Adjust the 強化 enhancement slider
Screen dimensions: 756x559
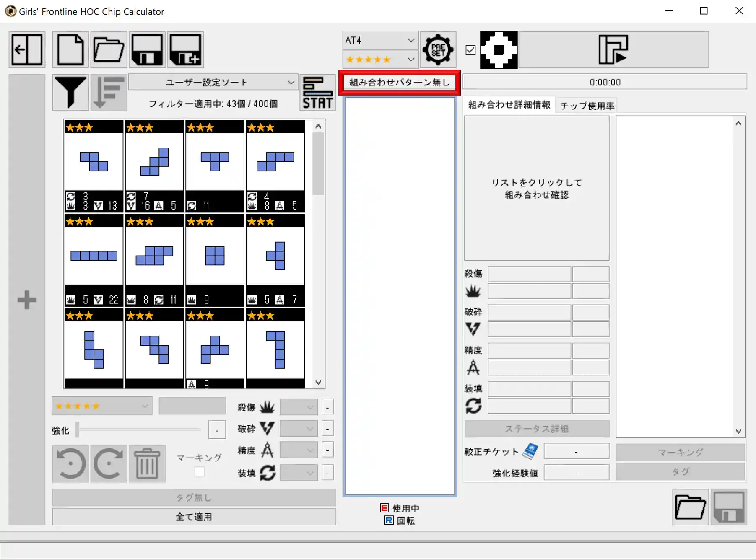138,430
